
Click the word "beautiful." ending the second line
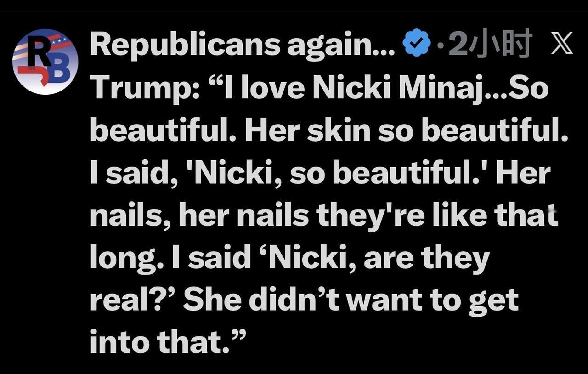click(494, 131)
